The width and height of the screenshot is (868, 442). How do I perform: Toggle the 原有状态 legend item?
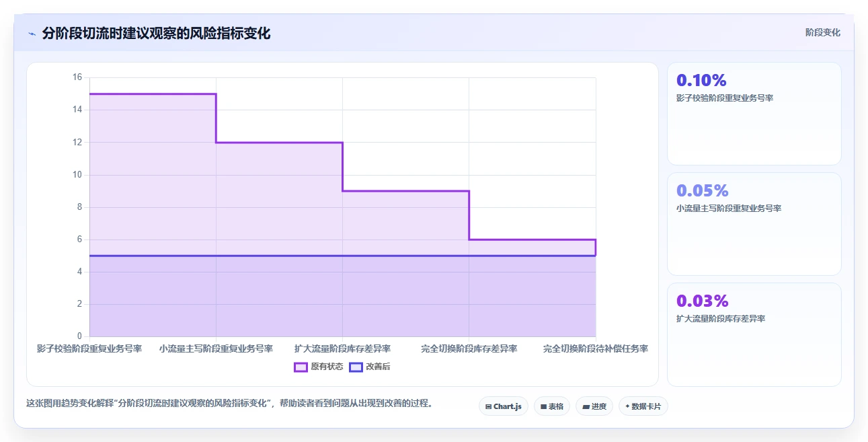(319, 367)
